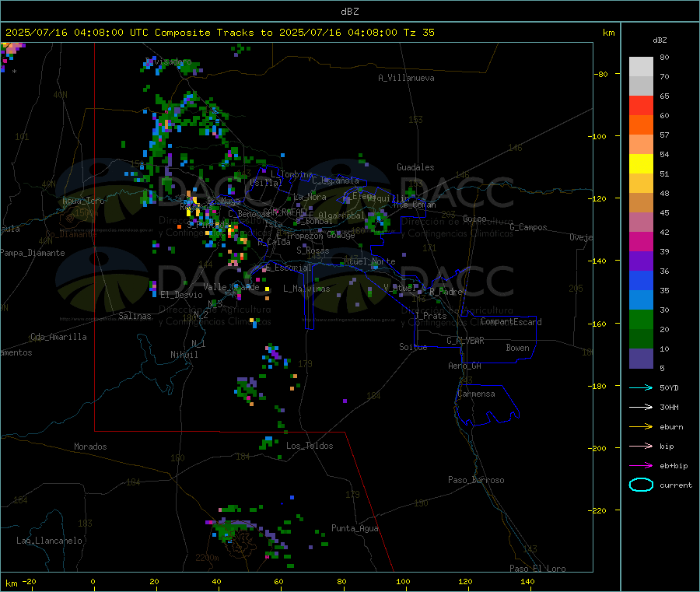
Task: Click the magenta eb+bip arrow in legend
Action: pyautogui.click(x=641, y=466)
